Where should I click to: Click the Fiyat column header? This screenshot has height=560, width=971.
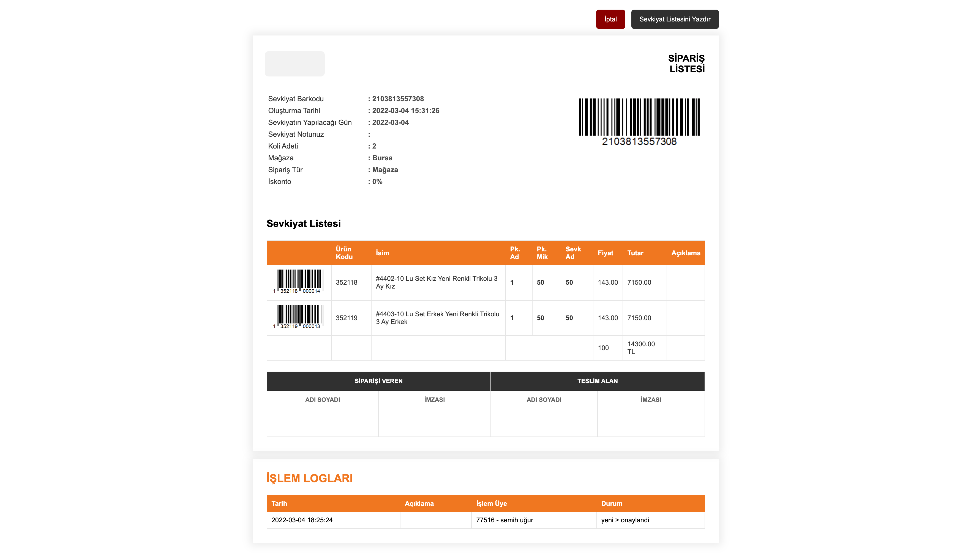[605, 253]
